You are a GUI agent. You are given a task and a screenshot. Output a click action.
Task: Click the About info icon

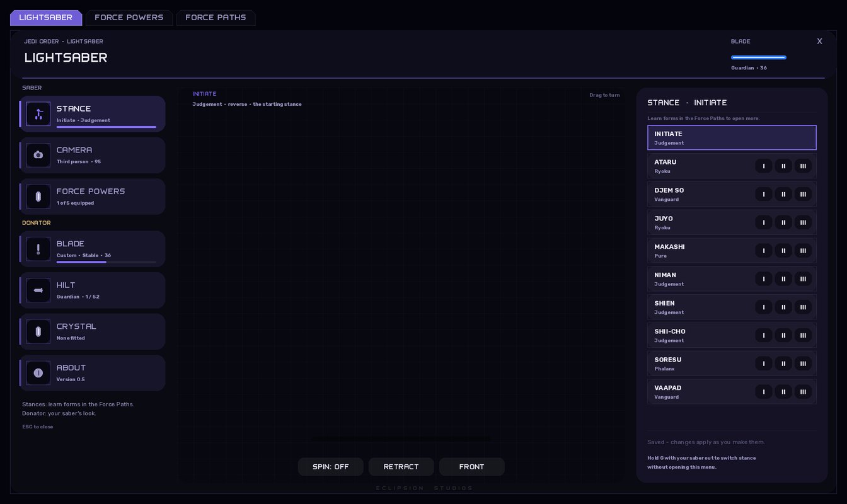coord(38,373)
